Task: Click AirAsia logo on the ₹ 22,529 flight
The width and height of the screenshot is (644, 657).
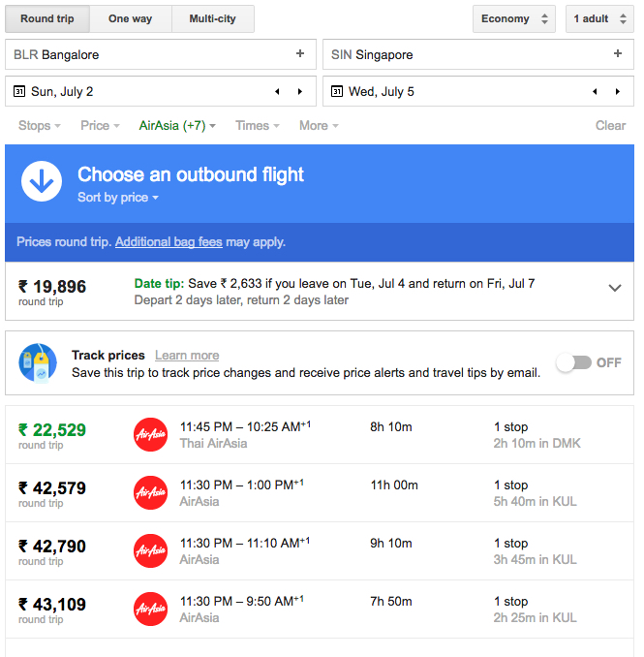Action: pos(151,434)
